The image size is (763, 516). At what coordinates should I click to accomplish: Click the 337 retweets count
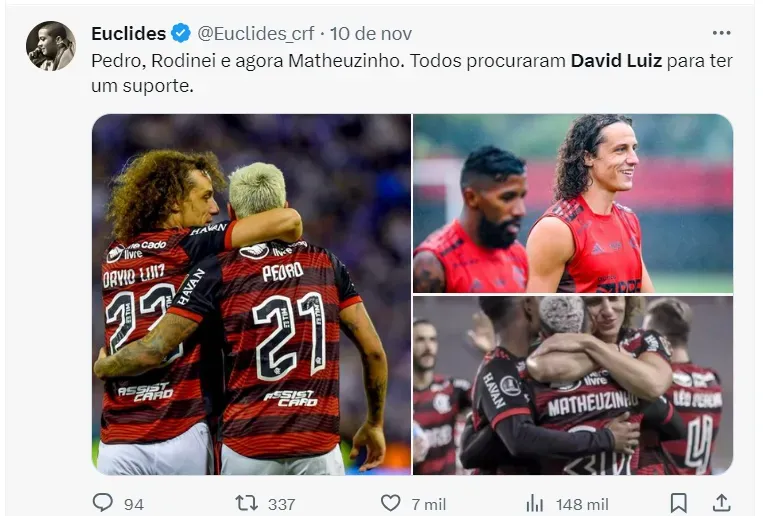281,504
